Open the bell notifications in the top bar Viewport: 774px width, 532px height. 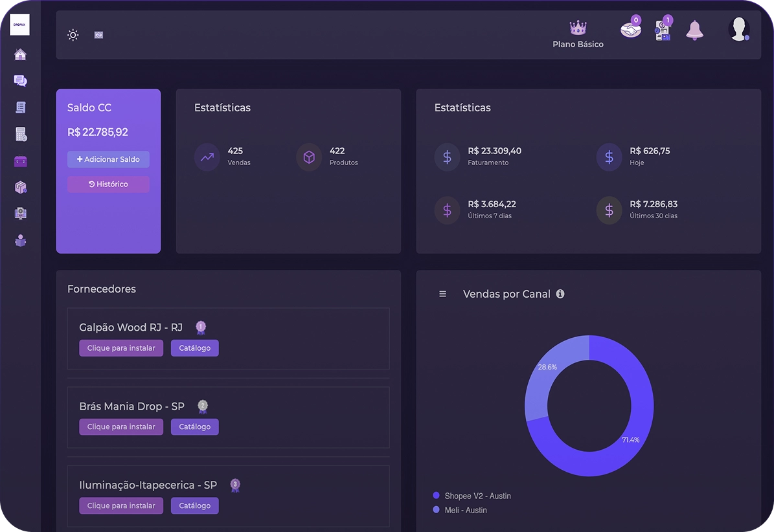tap(695, 30)
